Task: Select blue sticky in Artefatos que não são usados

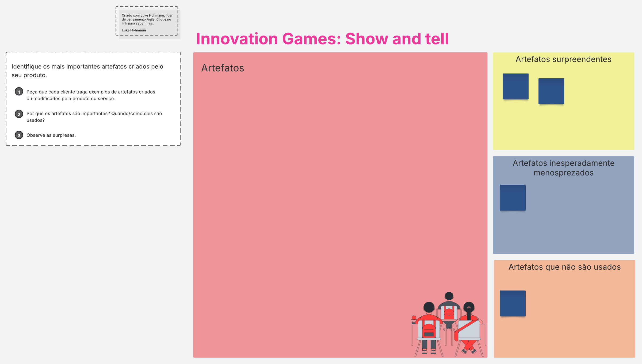Action: coord(513,303)
